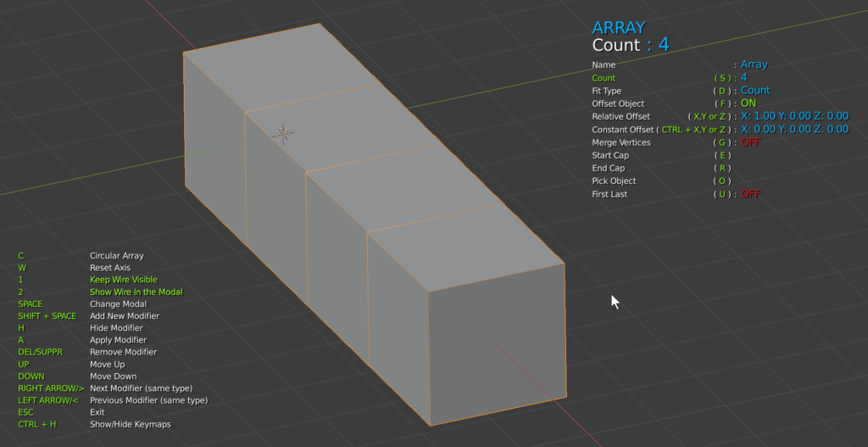
Task: Click the 'DEL/SUPPR' key label
Action: [39, 352]
